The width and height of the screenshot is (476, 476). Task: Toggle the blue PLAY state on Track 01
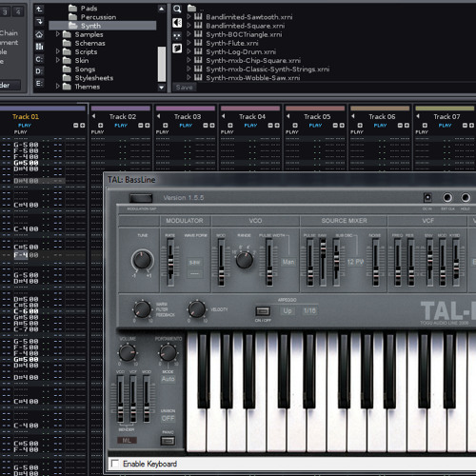[25, 126]
